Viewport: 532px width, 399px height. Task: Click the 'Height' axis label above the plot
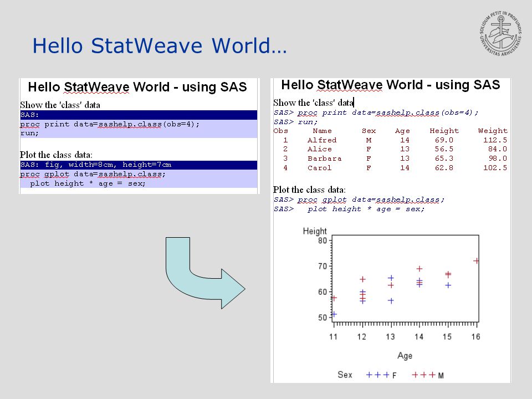tap(315, 231)
